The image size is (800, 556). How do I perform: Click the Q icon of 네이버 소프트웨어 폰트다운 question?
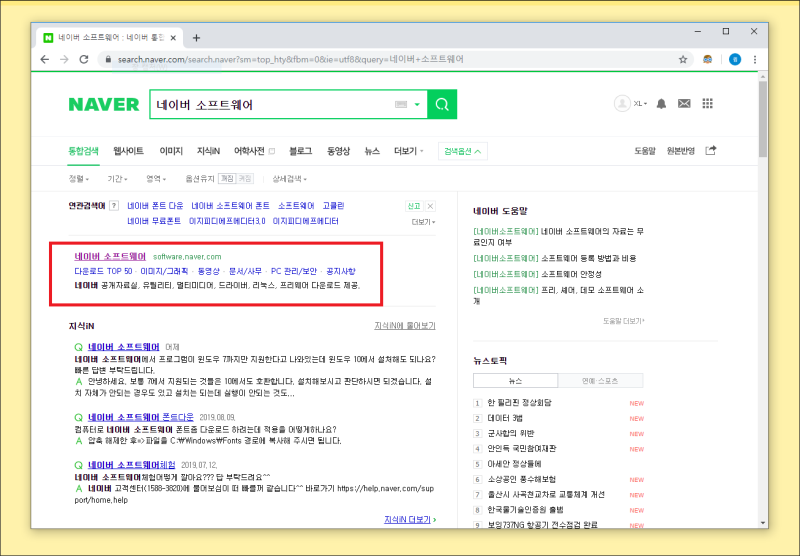coord(79,417)
